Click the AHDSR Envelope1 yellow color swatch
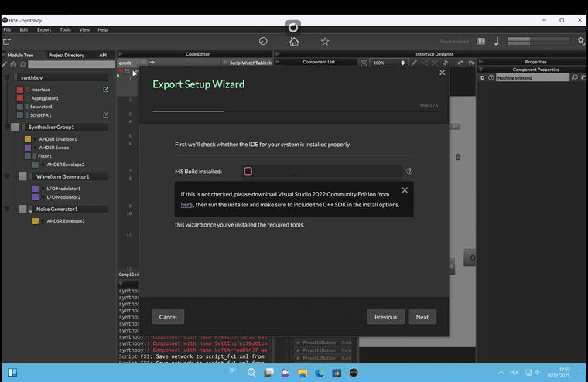Viewport: 588px width, 382px height. [28, 139]
